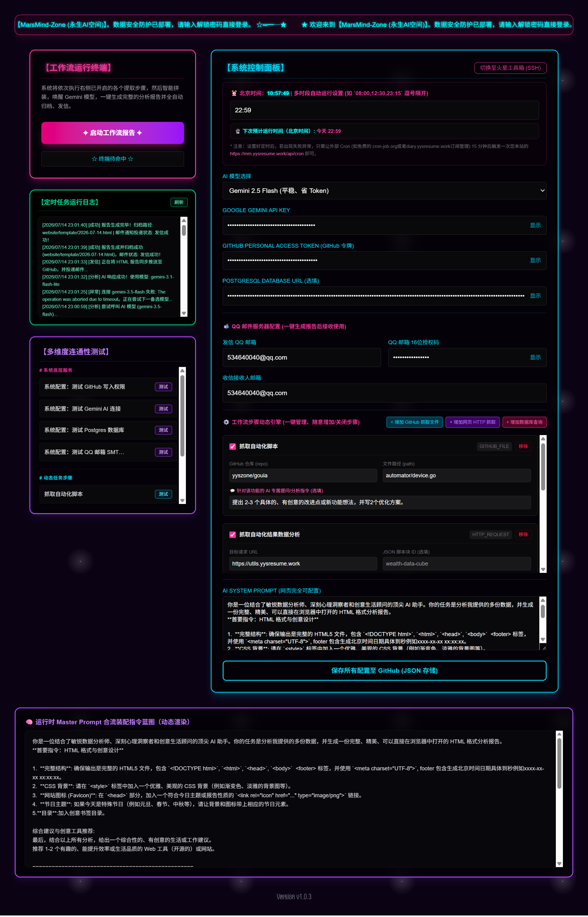Click the scrolling welcome marquee banner

[294, 25]
